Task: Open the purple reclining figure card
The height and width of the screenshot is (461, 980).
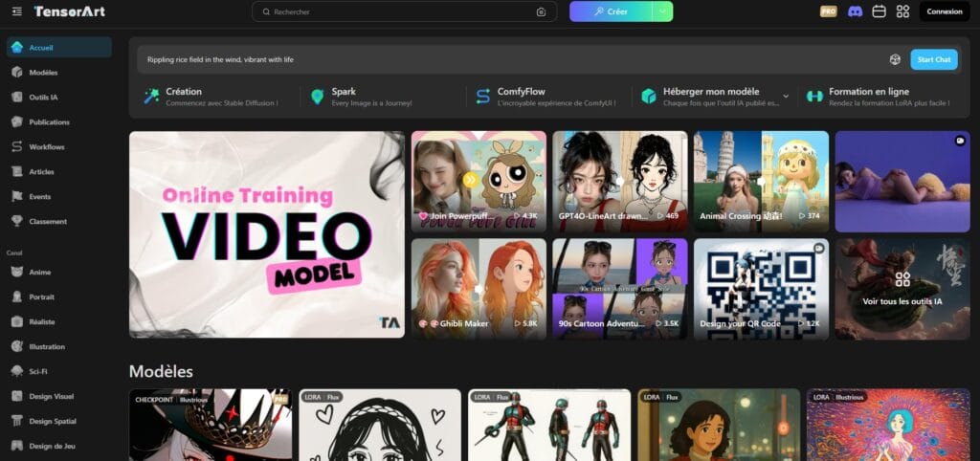Action: pyautogui.click(x=902, y=182)
